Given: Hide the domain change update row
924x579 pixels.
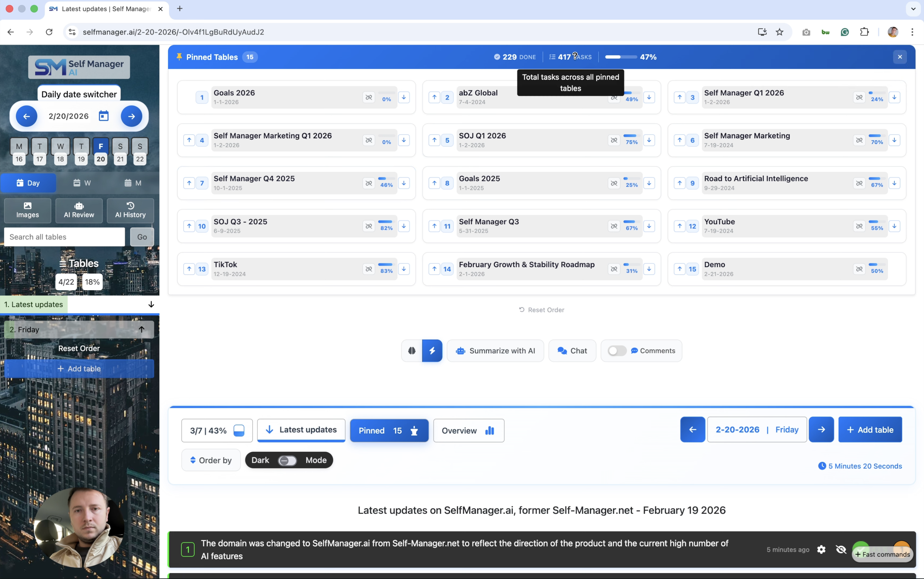Looking at the screenshot, I should pos(841,549).
